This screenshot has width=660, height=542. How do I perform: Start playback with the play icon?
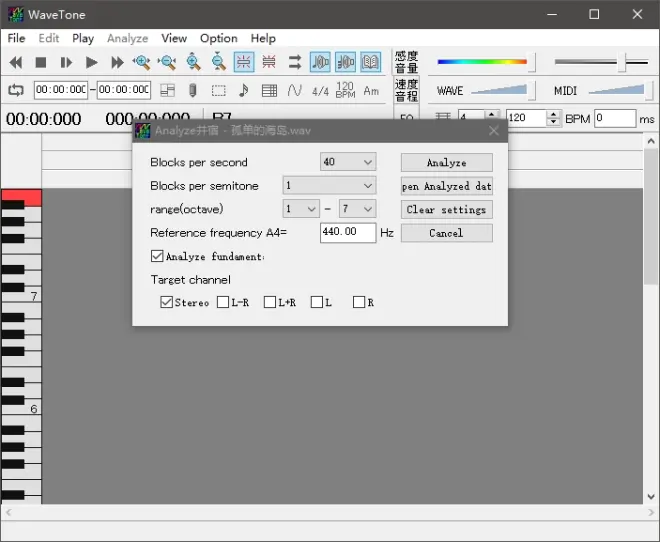pyautogui.click(x=91, y=63)
